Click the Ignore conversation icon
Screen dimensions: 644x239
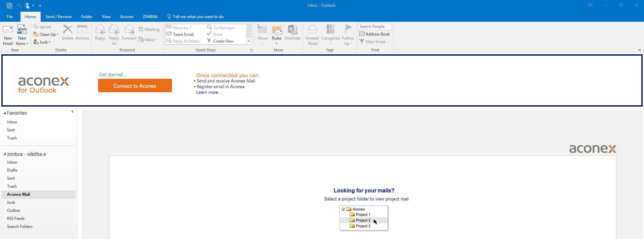coord(36,26)
